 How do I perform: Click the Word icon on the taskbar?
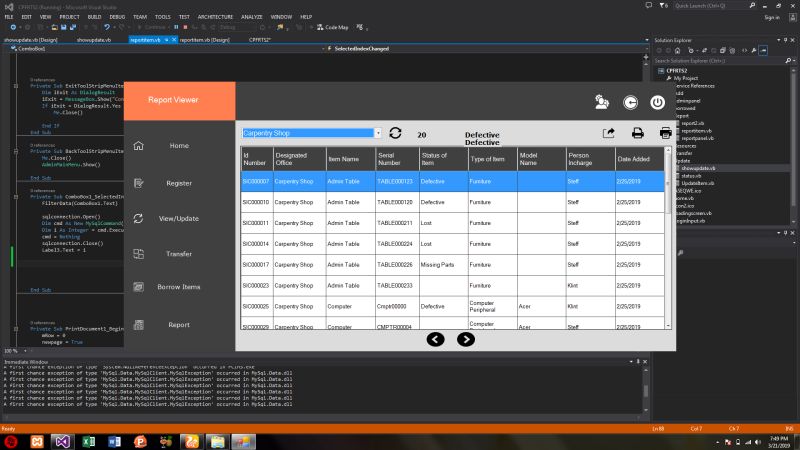[114, 441]
